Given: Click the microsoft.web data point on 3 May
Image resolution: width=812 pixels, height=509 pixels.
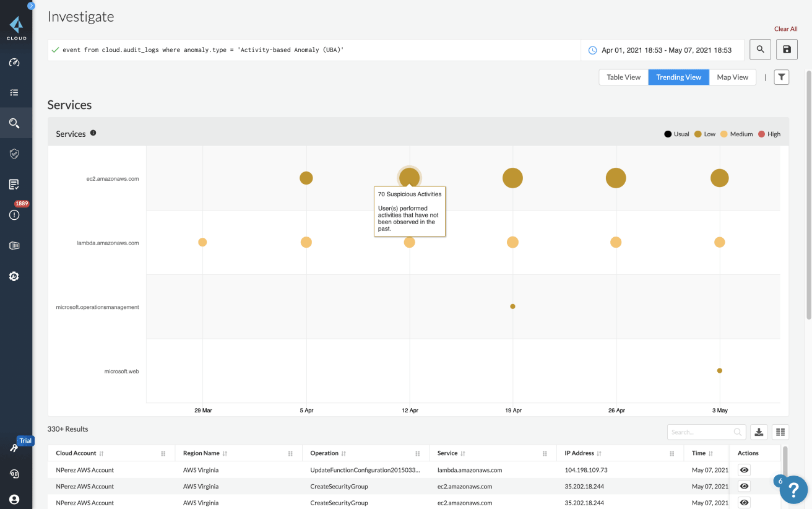Looking at the screenshot, I should coord(719,371).
